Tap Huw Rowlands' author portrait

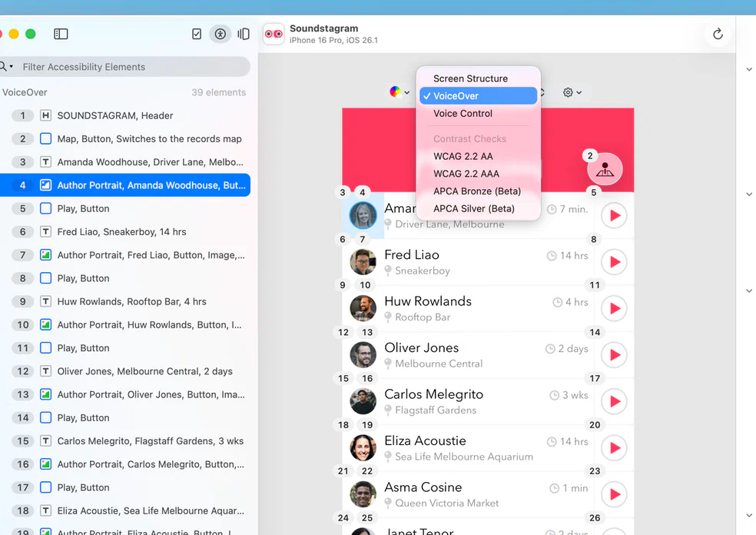(x=363, y=308)
